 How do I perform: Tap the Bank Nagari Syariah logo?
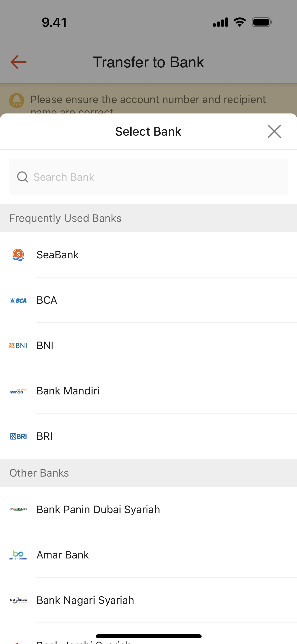18,600
